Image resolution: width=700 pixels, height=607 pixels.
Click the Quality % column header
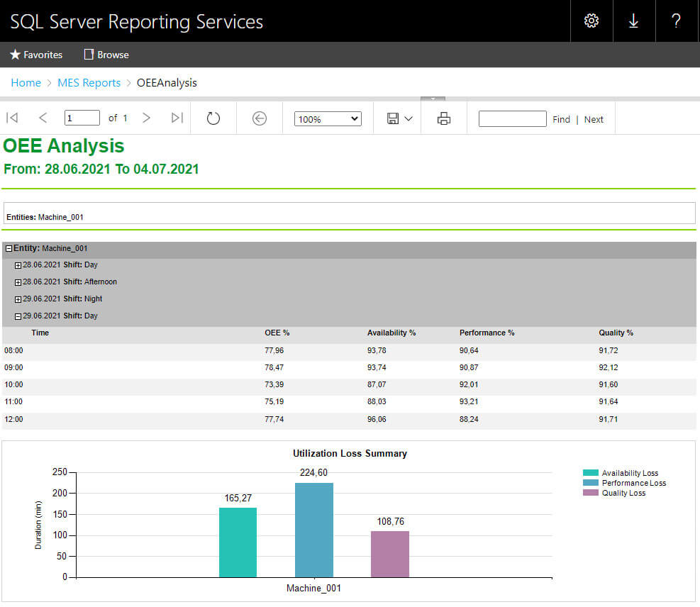pos(616,333)
